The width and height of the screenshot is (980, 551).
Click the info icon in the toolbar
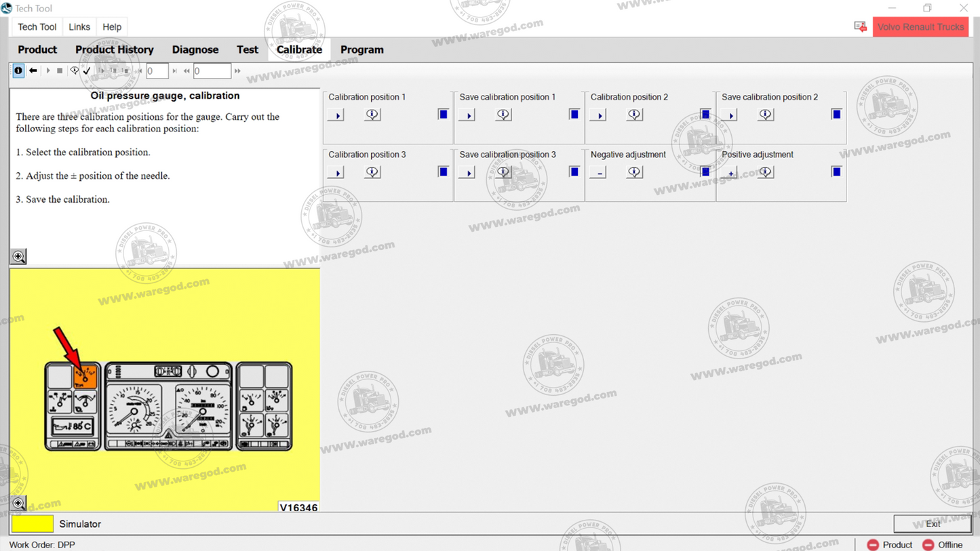click(18, 70)
